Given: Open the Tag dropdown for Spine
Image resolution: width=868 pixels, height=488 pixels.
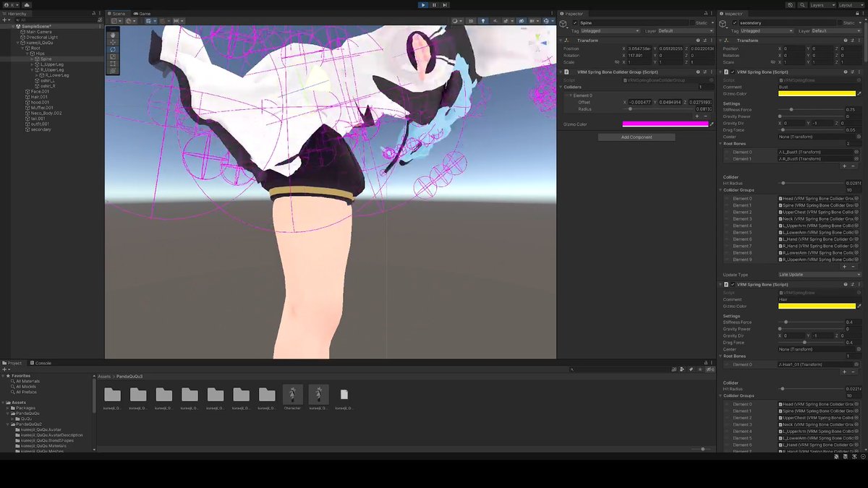Looking at the screenshot, I should [610, 31].
